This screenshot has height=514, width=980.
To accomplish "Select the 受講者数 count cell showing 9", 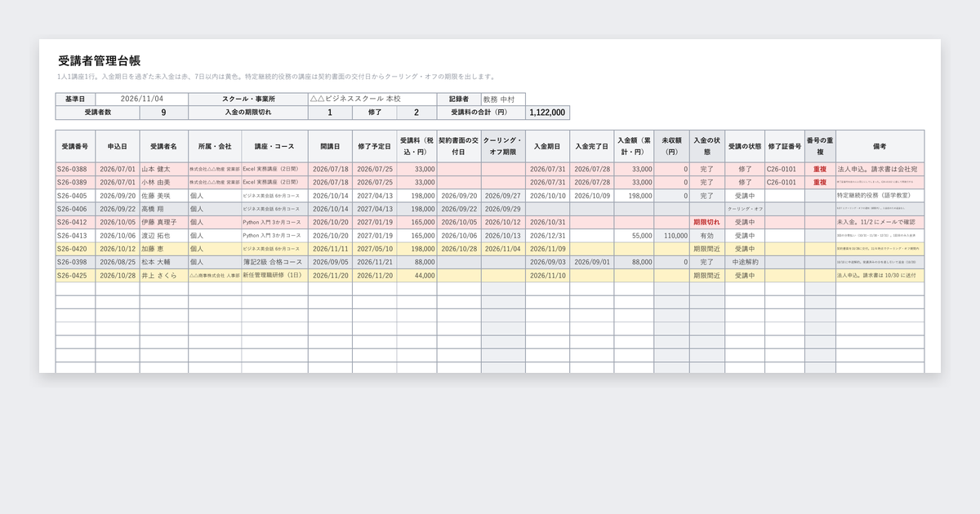I will 164,113.
